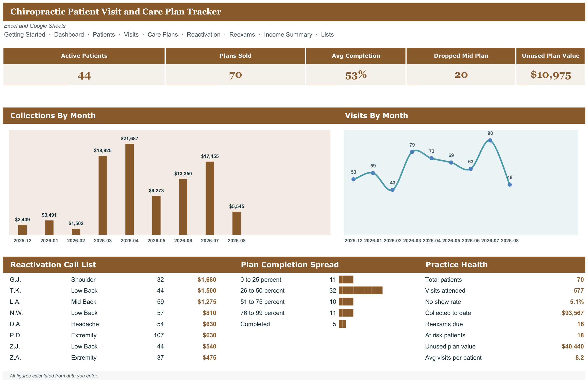Select the 2026-07 collections bar $17,455
Image resolution: width=588 pixels, height=381 pixels.
click(x=210, y=198)
